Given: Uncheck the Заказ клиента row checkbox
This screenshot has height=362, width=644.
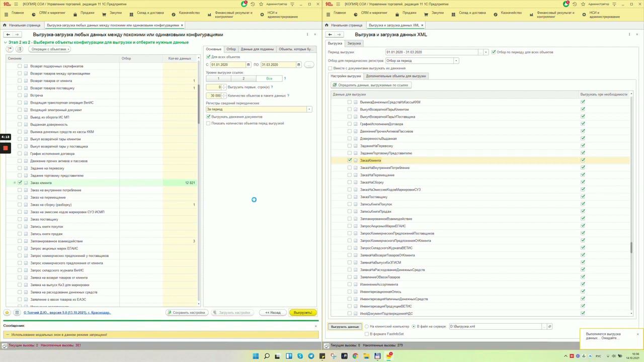Looking at the screenshot, I should point(20,183).
